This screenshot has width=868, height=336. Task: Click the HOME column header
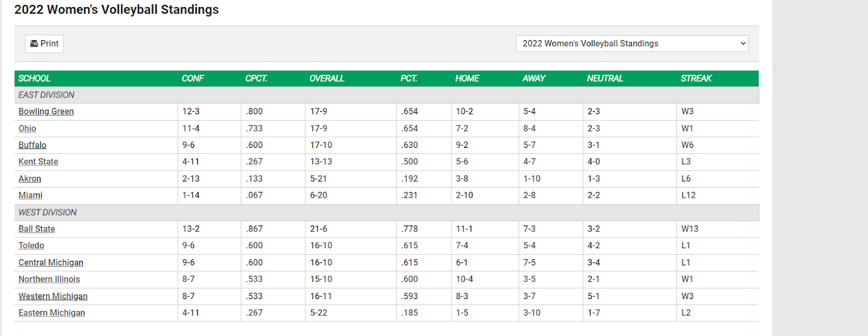[x=467, y=79]
